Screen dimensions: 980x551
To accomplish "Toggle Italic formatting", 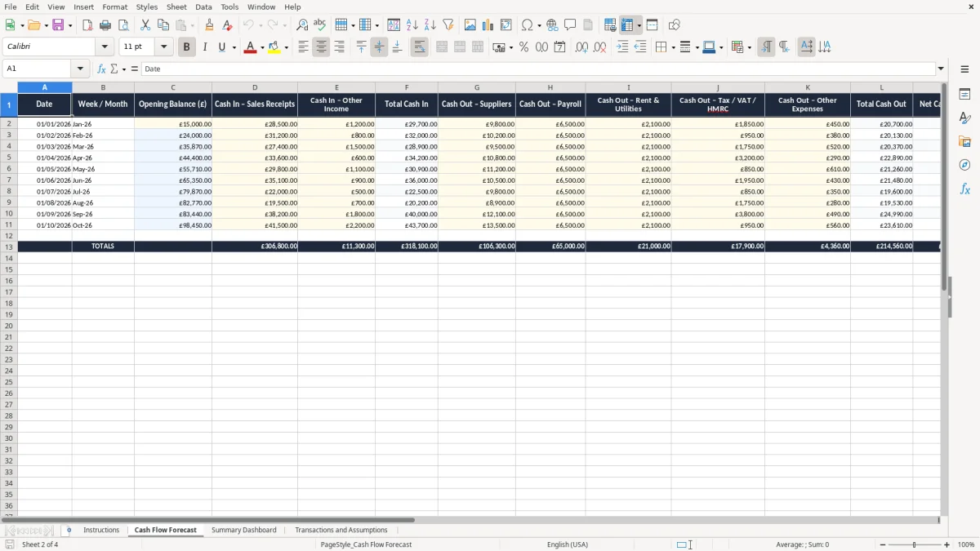I will [204, 47].
